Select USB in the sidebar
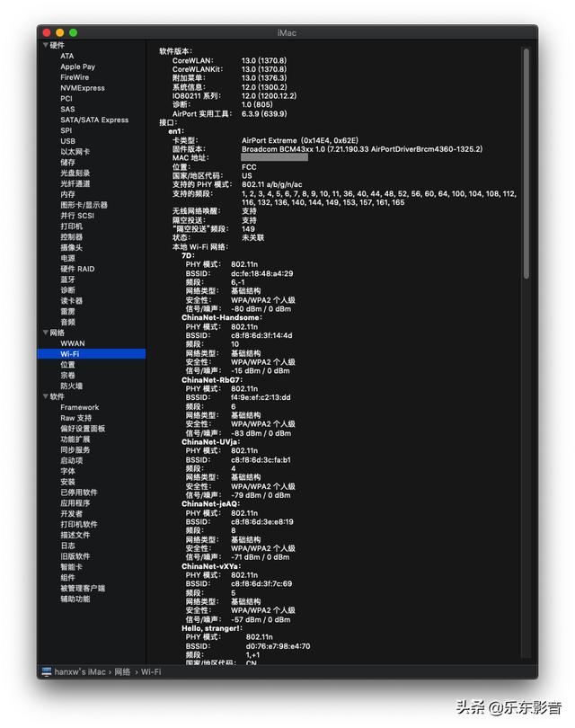 [x=67, y=141]
